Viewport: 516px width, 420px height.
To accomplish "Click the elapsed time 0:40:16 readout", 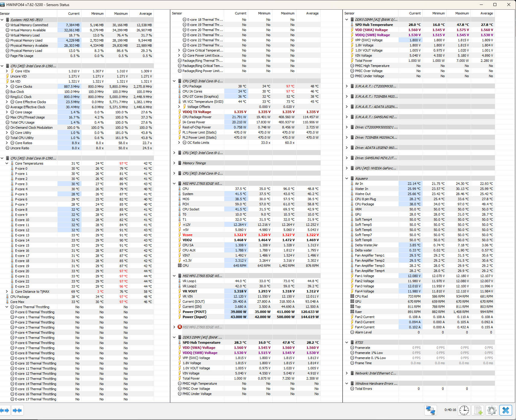I will (450, 410).
